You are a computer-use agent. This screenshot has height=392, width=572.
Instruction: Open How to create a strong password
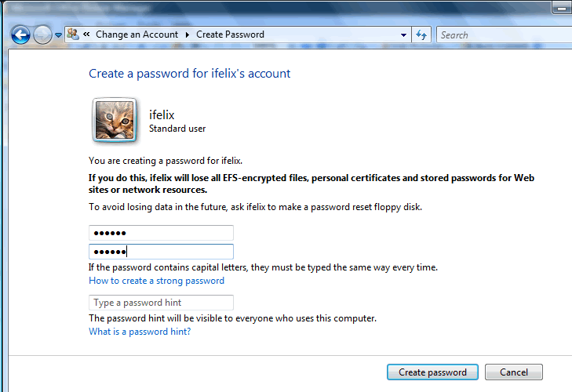tap(156, 281)
